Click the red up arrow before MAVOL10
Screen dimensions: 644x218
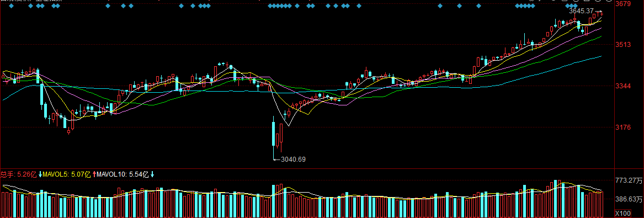tap(94, 174)
